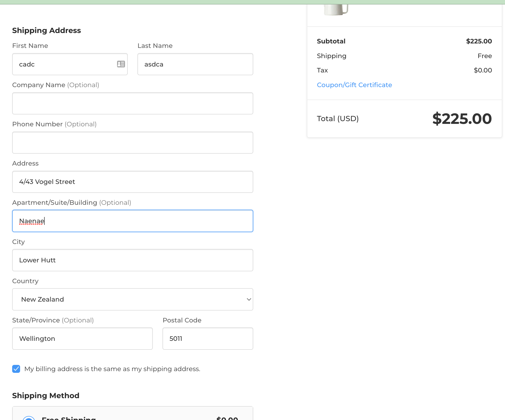Image resolution: width=505 pixels, height=420 pixels.
Task: Focus the empty Phone Number field
Action: [x=132, y=143]
